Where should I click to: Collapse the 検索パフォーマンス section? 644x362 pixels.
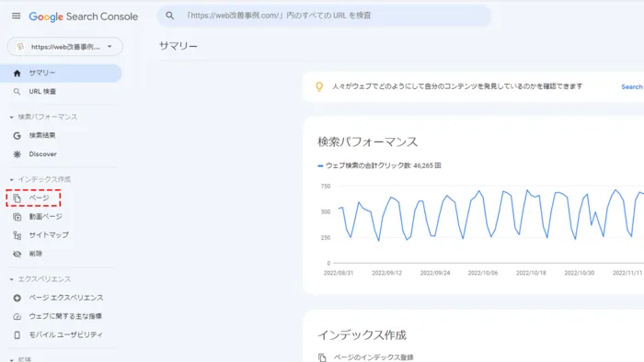pos(11,118)
